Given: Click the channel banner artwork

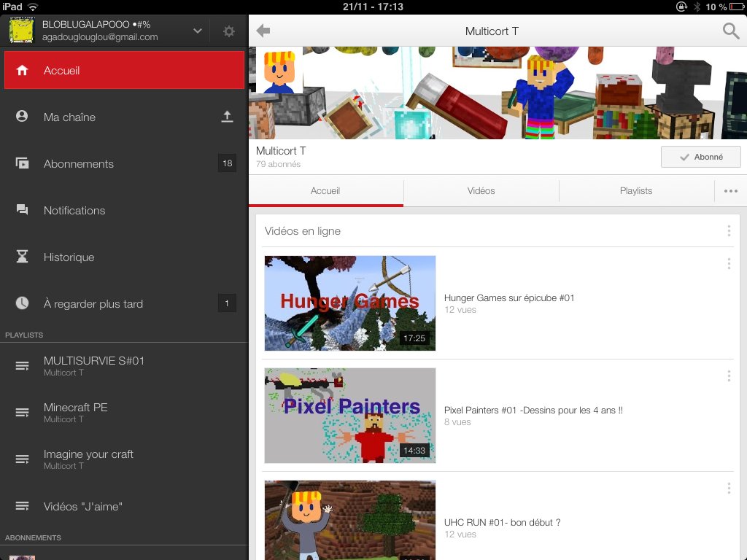Looking at the screenshot, I should click(x=498, y=93).
